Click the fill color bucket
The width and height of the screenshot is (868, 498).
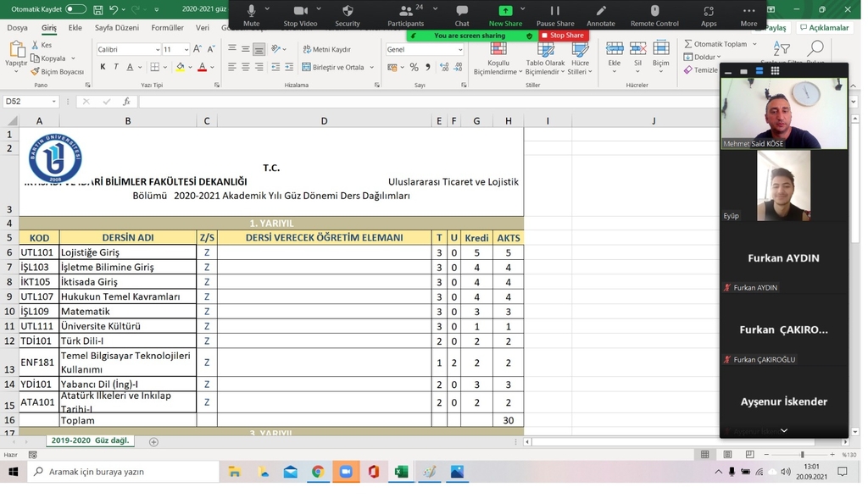[x=180, y=67]
